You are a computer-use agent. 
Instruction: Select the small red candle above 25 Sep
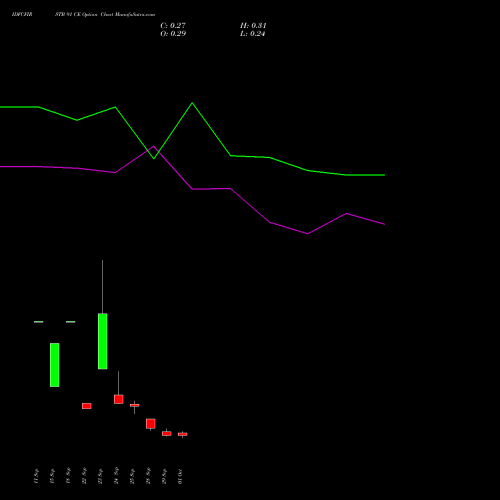pyautogui.click(x=135, y=405)
